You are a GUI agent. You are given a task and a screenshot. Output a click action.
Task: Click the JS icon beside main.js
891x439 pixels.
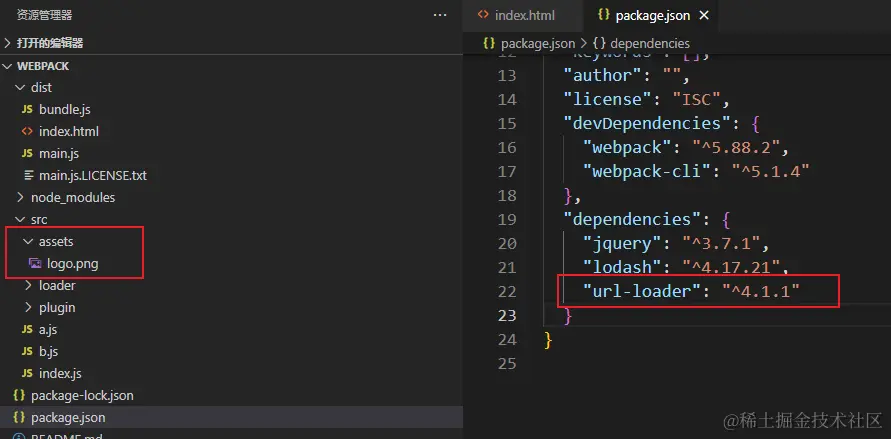tap(27, 153)
